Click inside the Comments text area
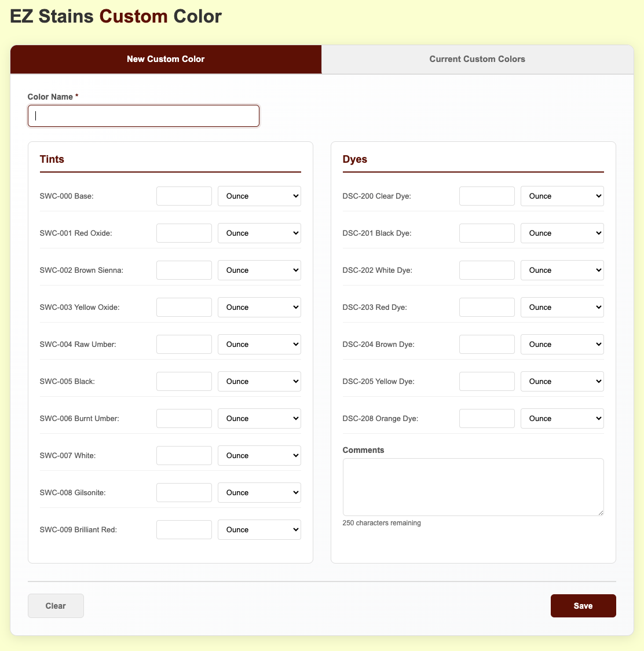 pyautogui.click(x=473, y=487)
